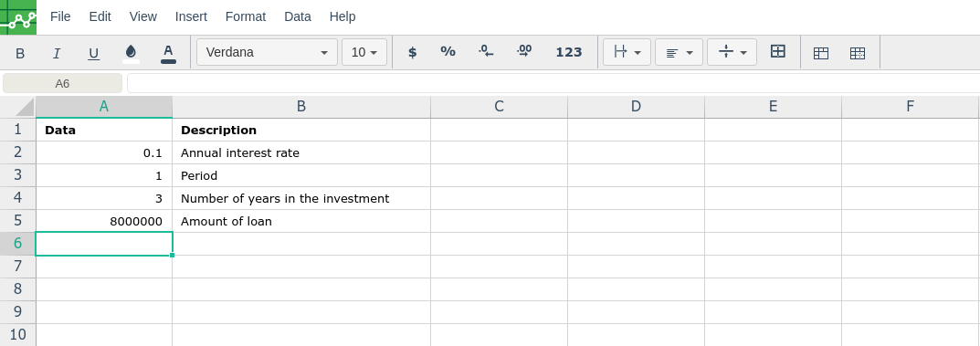
Task: Expand the Verdana font dropdown
Action: point(267,52)
